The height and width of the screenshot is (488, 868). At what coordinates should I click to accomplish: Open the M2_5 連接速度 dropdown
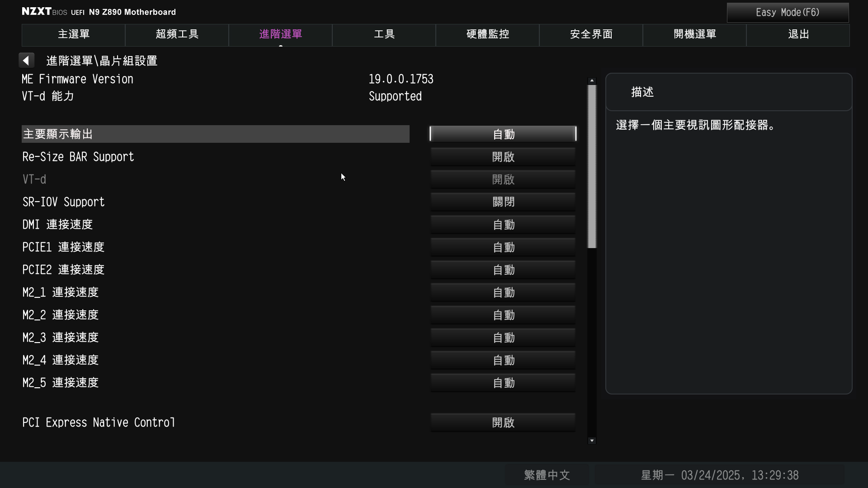pos(503,383)
